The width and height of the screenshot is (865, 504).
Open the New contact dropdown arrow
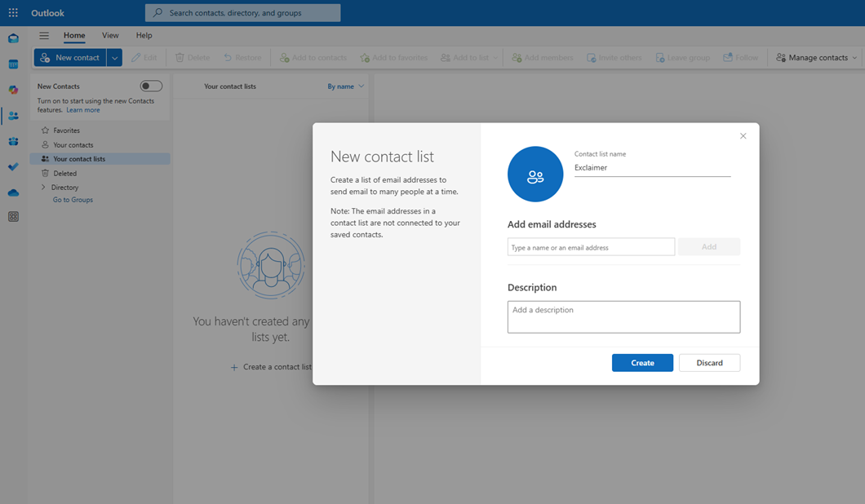click(114, 57)
